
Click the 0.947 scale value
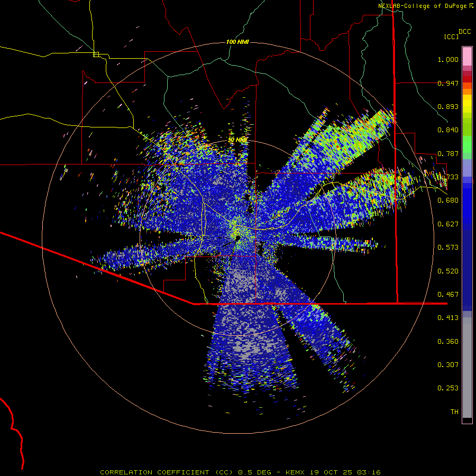point(448,83)
